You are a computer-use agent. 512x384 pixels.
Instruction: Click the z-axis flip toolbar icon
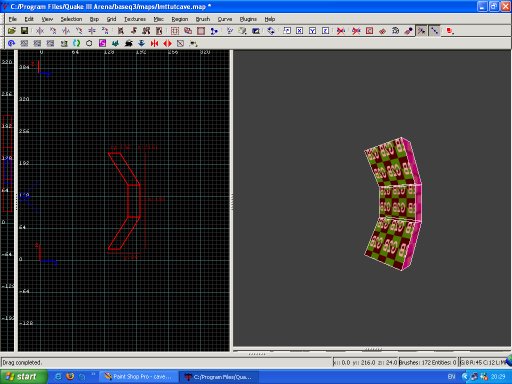(x=92, y=31)
